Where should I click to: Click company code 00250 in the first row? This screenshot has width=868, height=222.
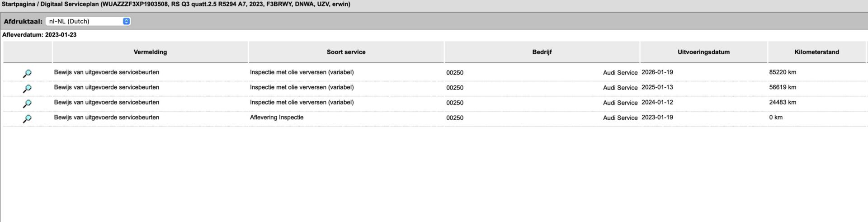[x=455, y=73]
